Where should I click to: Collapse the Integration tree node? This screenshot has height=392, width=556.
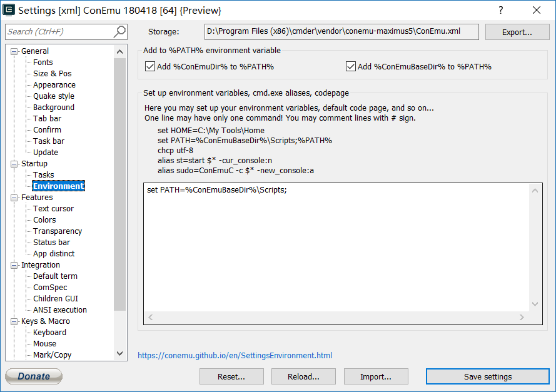(x=14, y=265)
